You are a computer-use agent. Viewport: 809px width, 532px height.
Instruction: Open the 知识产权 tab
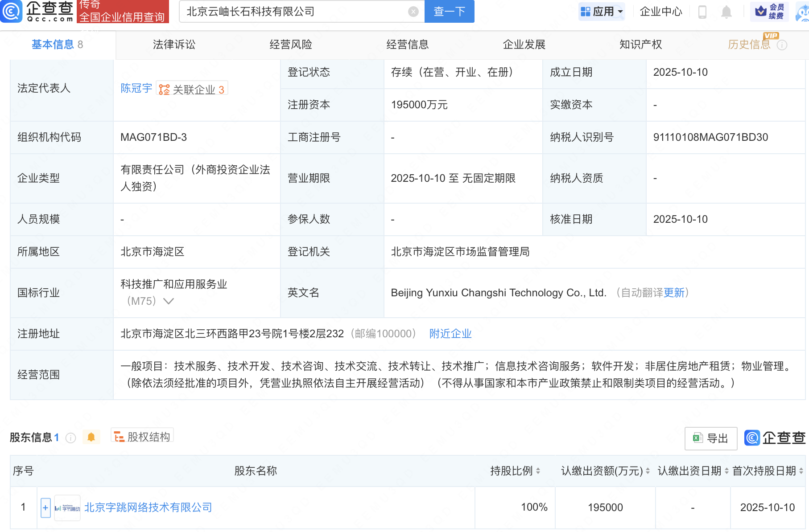tap(640, 45)
